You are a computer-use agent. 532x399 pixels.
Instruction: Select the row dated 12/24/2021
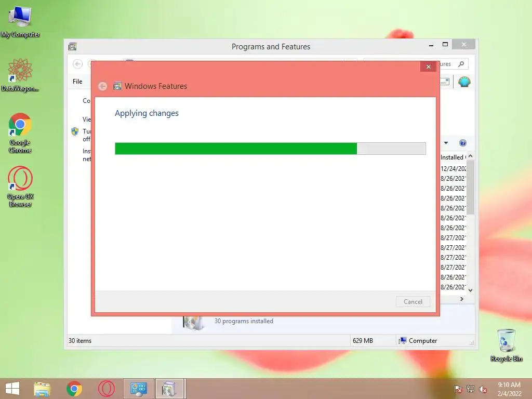point(453,169)
